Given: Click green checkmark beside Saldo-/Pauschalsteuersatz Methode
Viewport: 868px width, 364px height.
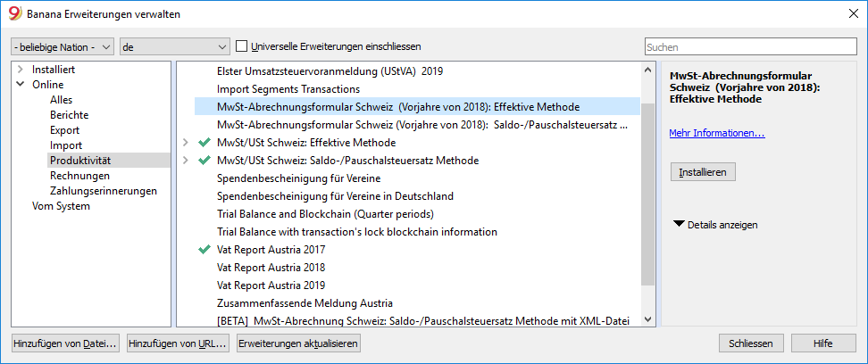Looking at the screenshot, I should click(204, 161).
